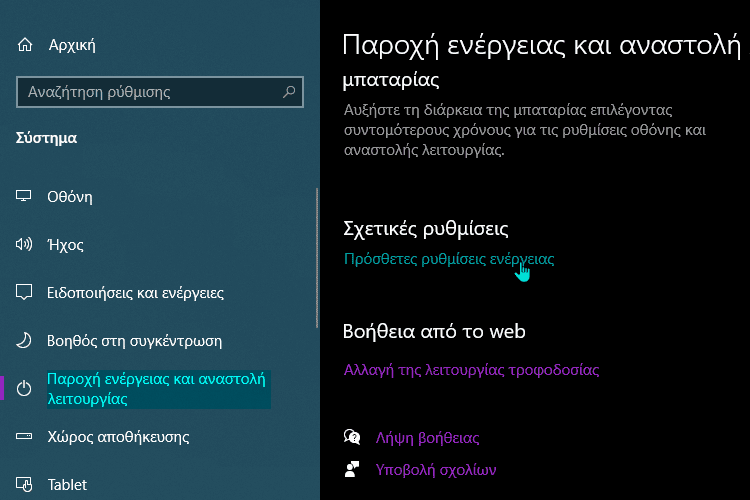
Task: Click the Home (Αρχική) house icon
Action: (x=25, y=45)
